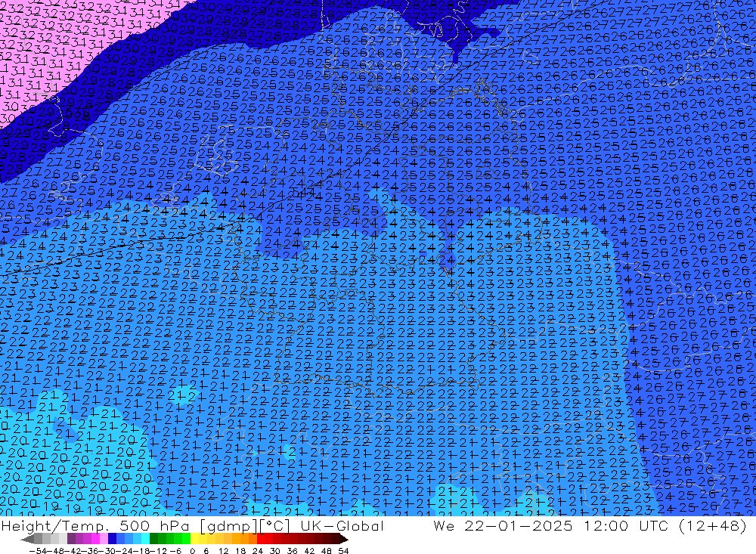Click the '544' height contour label on the map
This screenshot has height=554, width=756.
(304, 193)
